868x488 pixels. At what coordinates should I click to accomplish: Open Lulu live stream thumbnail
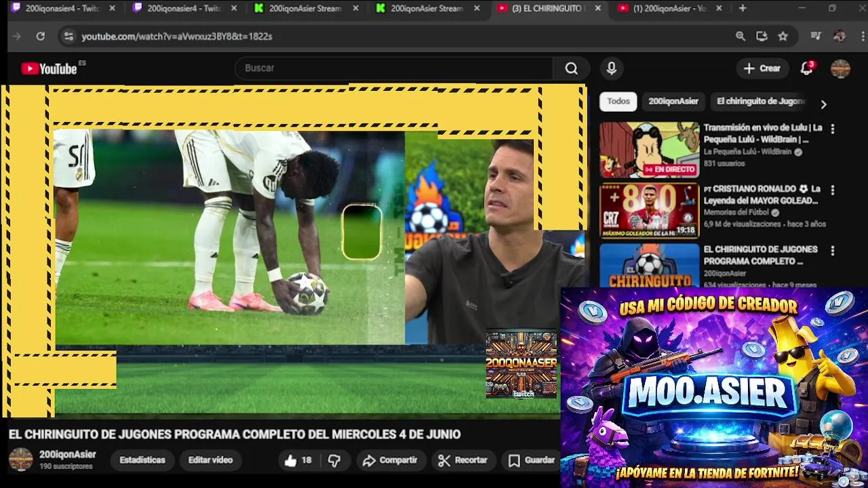(x=649, y=150)
